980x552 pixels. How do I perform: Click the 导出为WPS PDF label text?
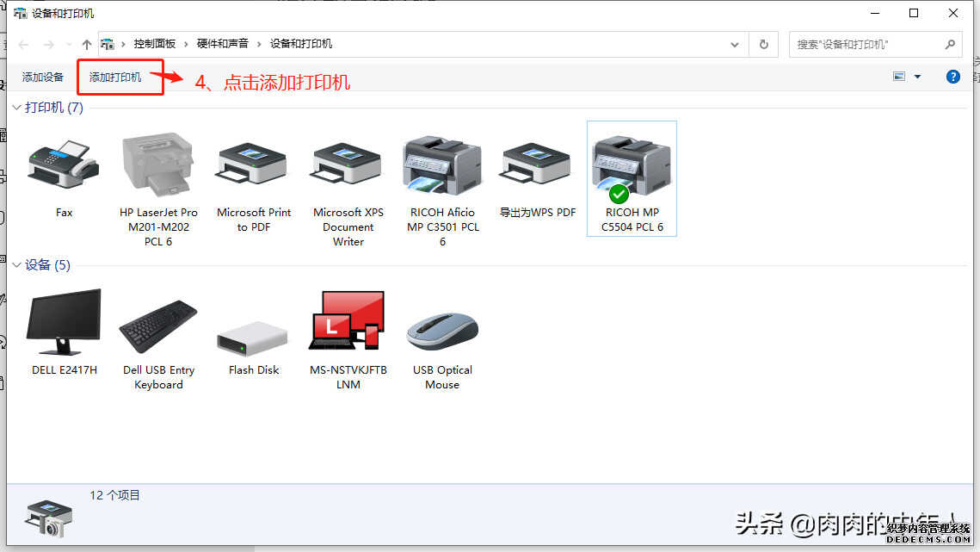coord(538,213)
